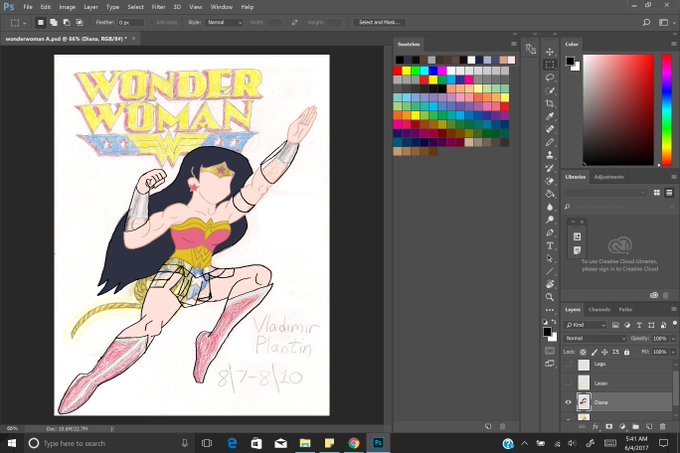Open the Libraries list dropdown
The width and height of the screenshot is (680, 453).
606,192
